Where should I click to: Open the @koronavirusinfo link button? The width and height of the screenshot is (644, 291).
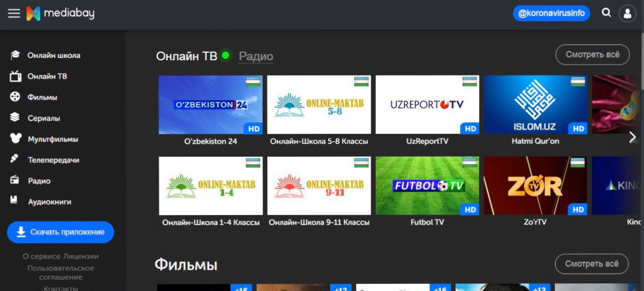tap(551, 13)
